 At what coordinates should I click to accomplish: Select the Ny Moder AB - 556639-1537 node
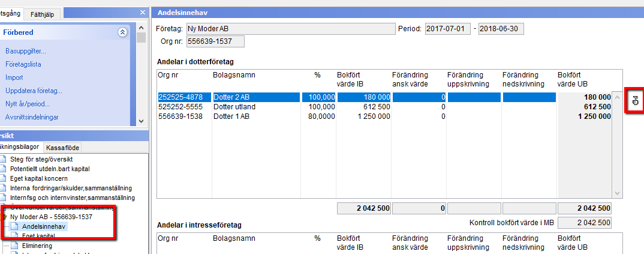(x=51, y=217)
